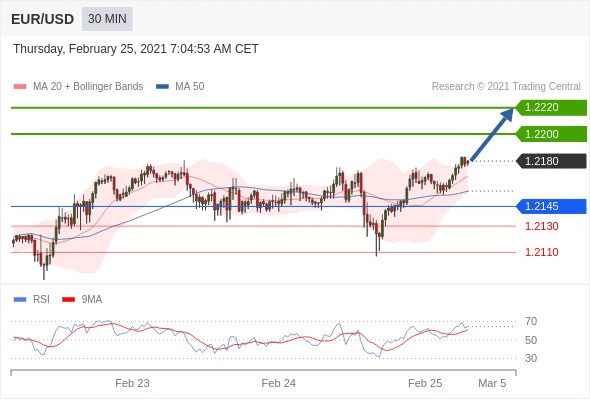Select the 1.2200 green resistance tag
590x400 pixels.
click(551, 134)
